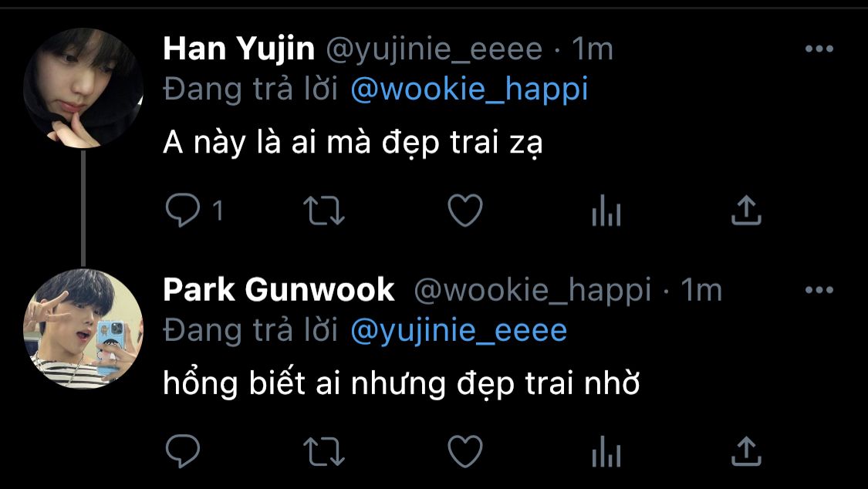
Task: Open the Han Yujin display name
Action: coord(238,49)
